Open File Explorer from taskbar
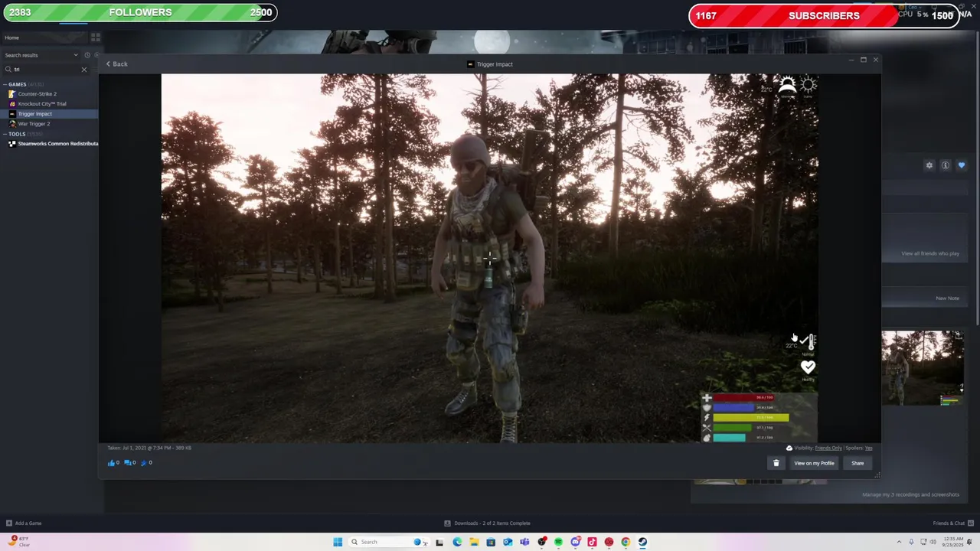The image size is (980, 551). point(474,542)
